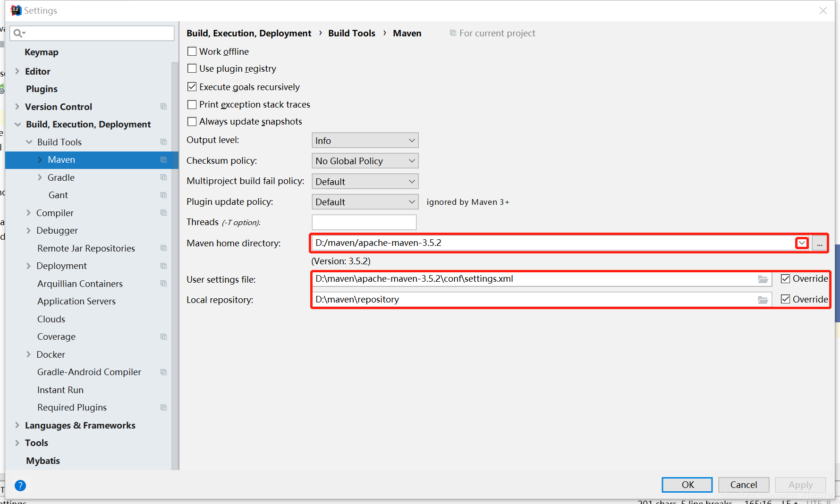Image resolution: width=840 pixels, height=504 pixels.
Task: Select Instant Run settings page
Action: [x=60, y=390]
